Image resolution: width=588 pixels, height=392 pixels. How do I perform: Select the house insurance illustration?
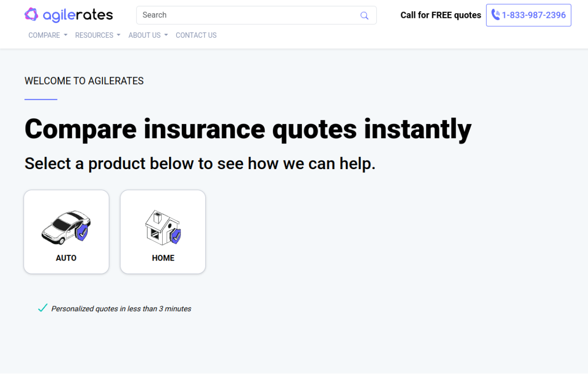tap(163, 227)
